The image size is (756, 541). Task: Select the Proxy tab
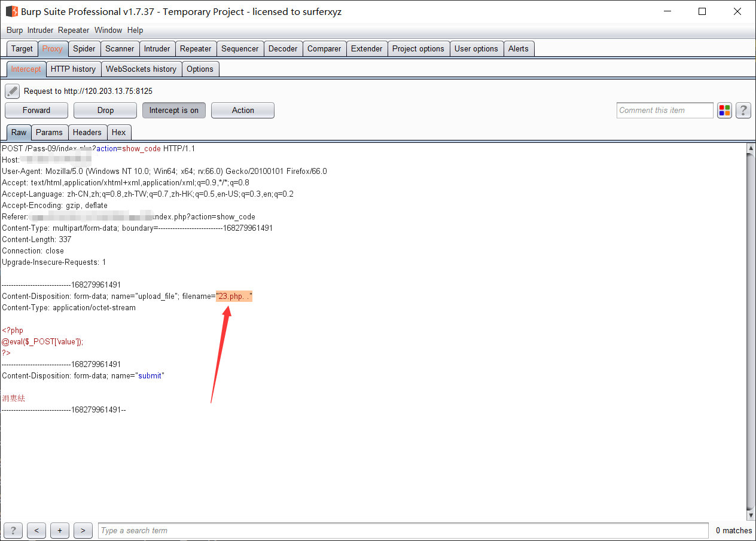(x=53, y=48)
